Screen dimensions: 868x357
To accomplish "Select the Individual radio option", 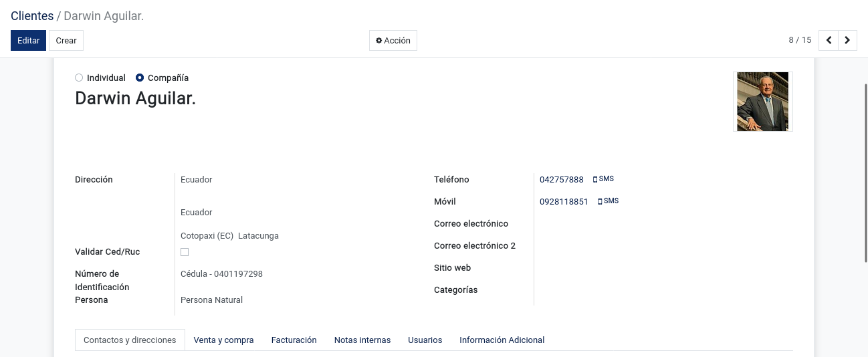I will pos(79,78).
